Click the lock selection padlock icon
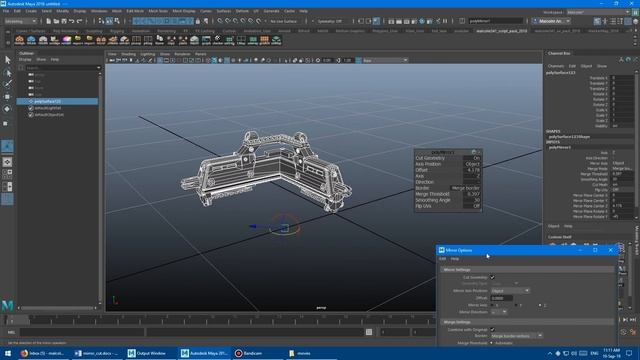This screenshot has width=640, height=360. [x=198, y=21]
